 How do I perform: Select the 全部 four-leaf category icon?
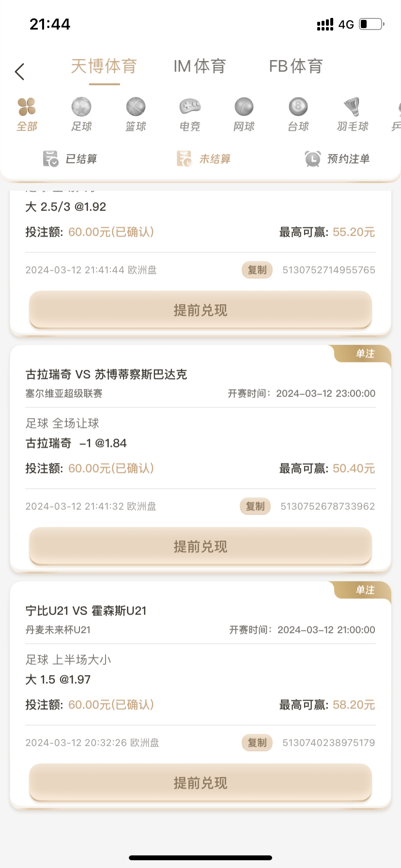tap(27, 107)
